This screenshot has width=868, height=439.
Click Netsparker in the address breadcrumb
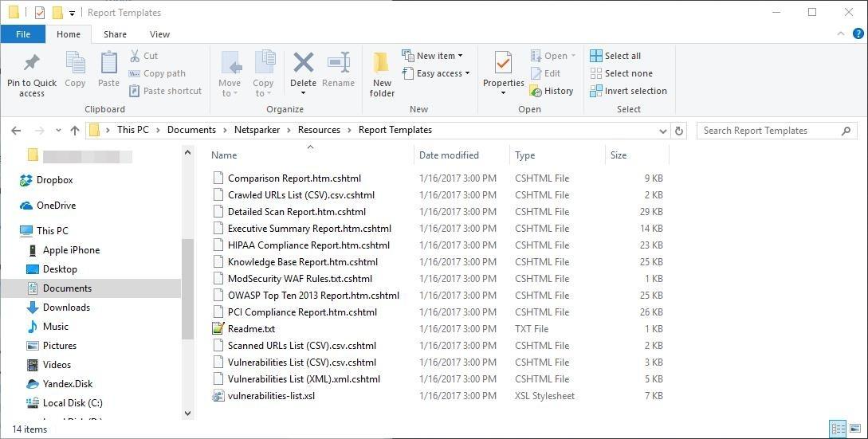pos(257,130)
